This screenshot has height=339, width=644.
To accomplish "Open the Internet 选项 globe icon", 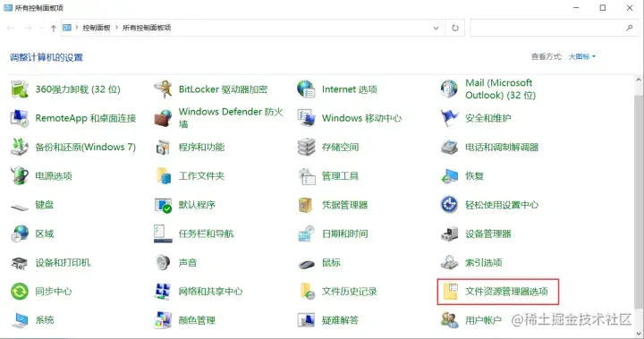I will pos(306,89).
